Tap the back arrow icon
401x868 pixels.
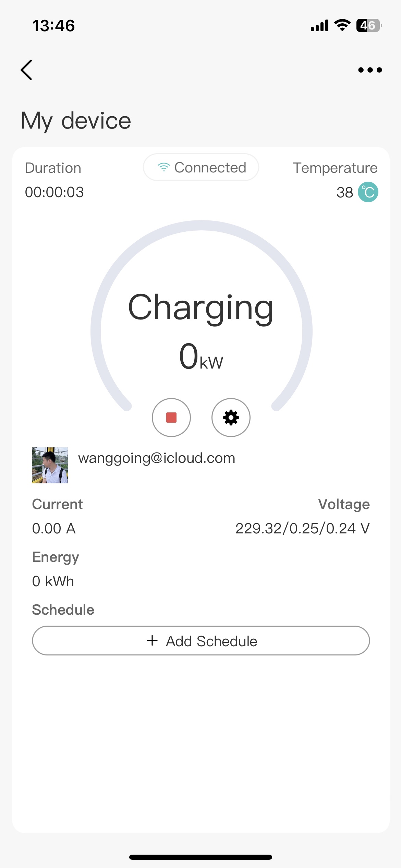pyautogui.click(x=26, y=70)
